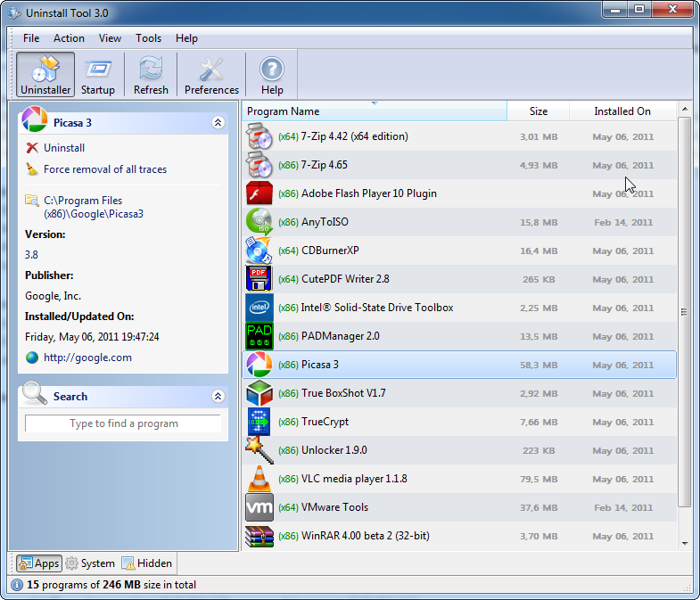Viewport: 700px width, 600px height.
Task: Click the folder icon beside the install path
Action: (32, 201)
